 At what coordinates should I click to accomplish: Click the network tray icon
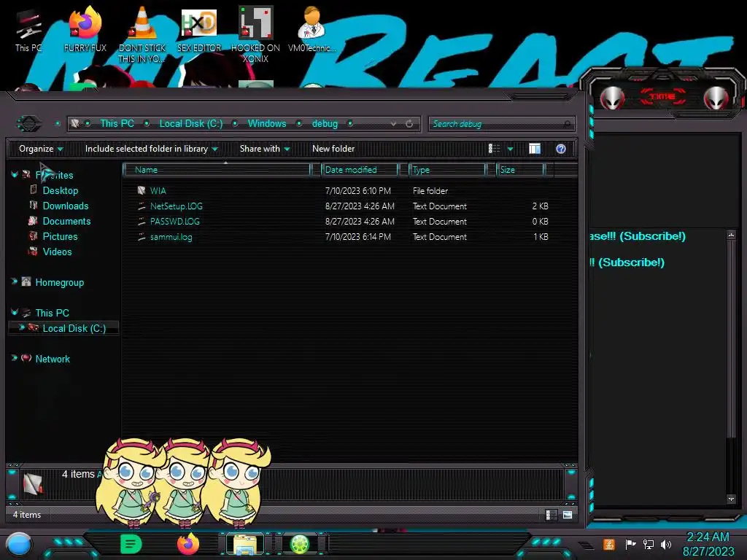[649, 544]
